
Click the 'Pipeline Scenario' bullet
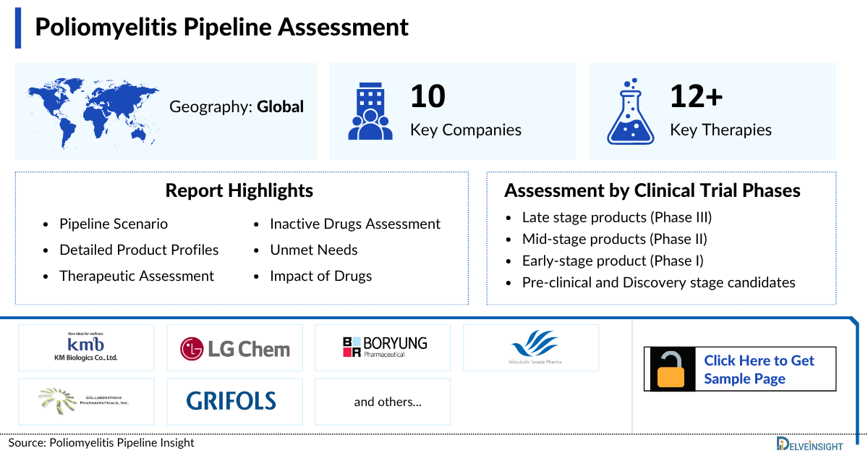tap(114, 224)
